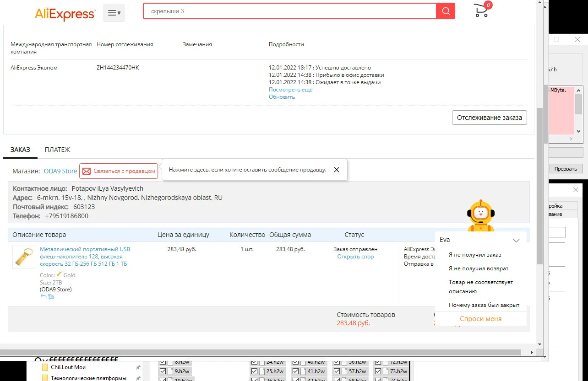Click Связаться с продавцом button

[119, 171]
